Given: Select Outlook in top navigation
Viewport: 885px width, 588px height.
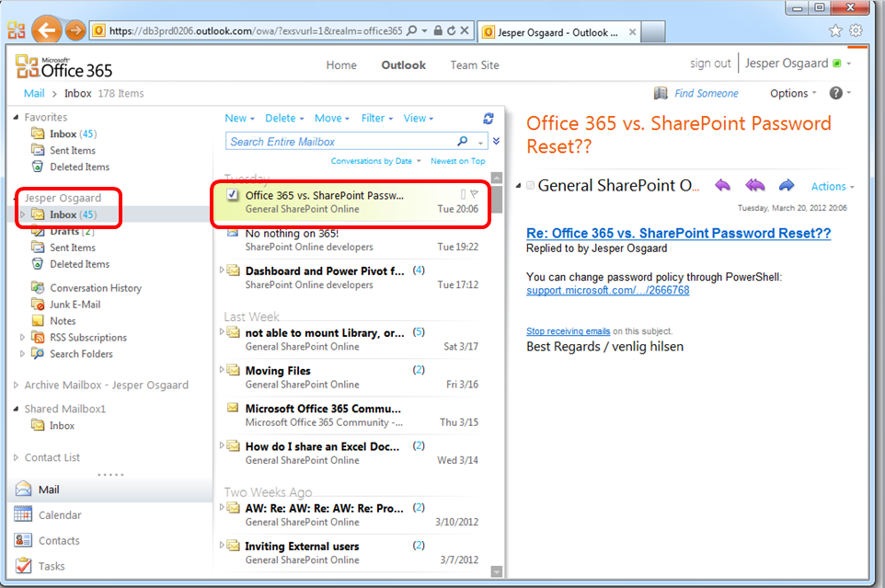Looking at the screenshot, I should [404, 65].
